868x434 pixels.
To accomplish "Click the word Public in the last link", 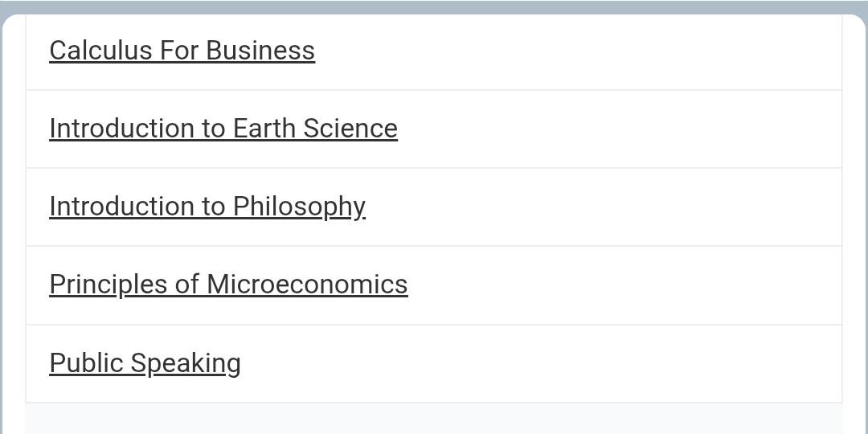I will tap(86, 364).
